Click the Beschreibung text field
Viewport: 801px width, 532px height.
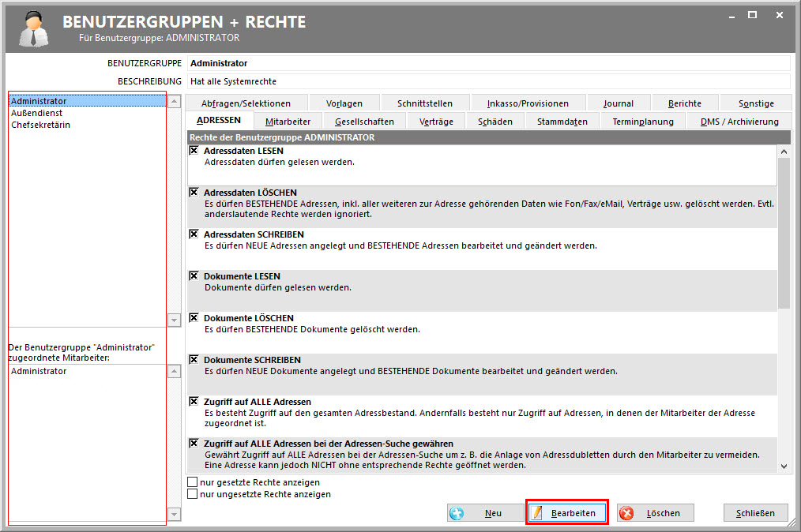click(x=488, y=81)
